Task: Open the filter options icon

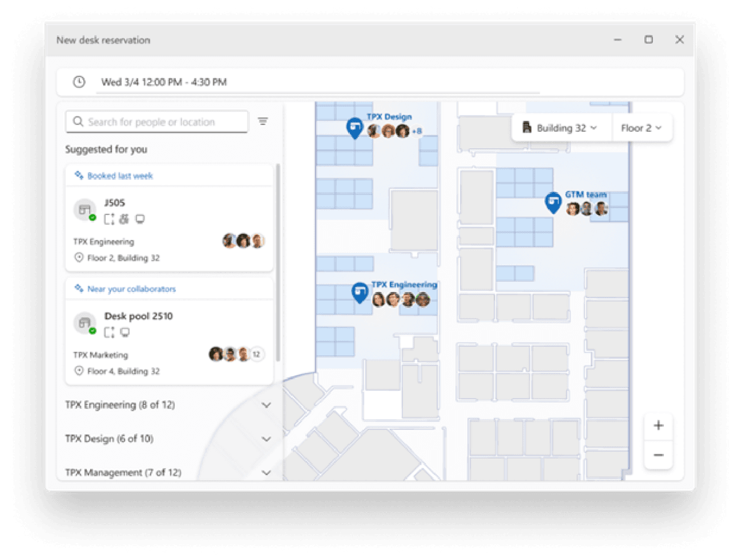Action: point(263,122)
